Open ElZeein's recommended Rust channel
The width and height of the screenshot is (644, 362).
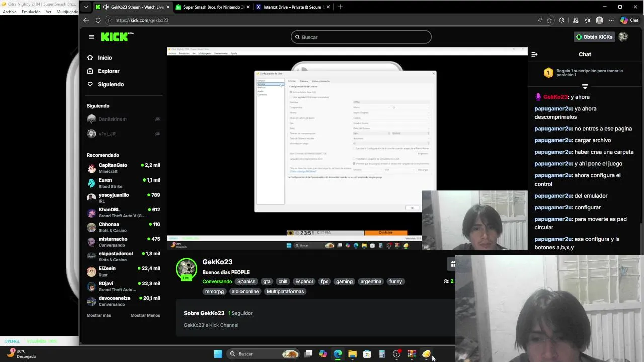point(123,271)
